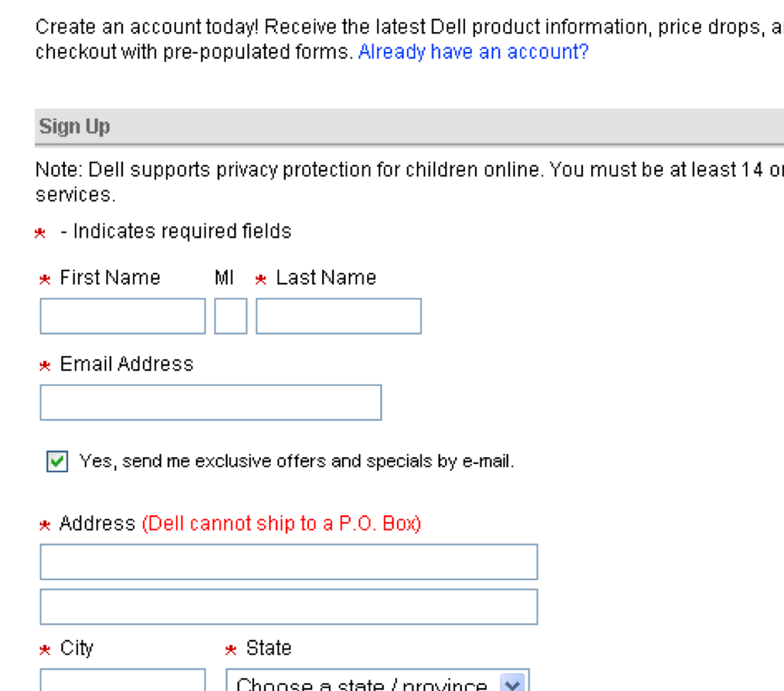
Task: Expand the 'Choose a state / province' dropdown
Action: click(x=511, y=683)
